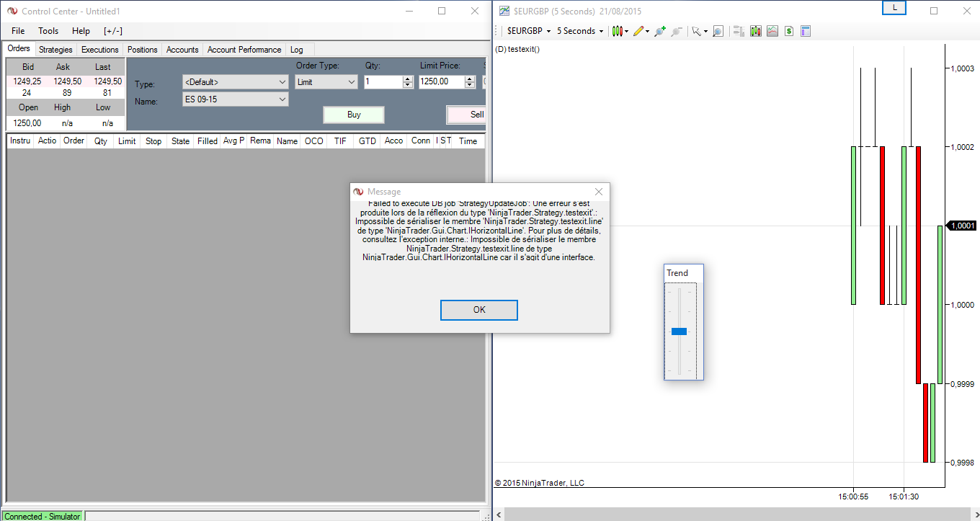Click the Actio column header
The height and width of the screenshot is (521, 980).
[47, 141]
